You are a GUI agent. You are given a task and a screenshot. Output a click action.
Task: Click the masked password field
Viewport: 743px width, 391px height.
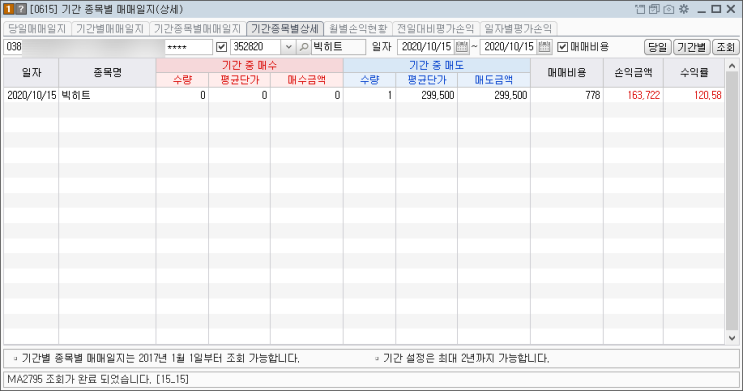[x=189, y=47]
